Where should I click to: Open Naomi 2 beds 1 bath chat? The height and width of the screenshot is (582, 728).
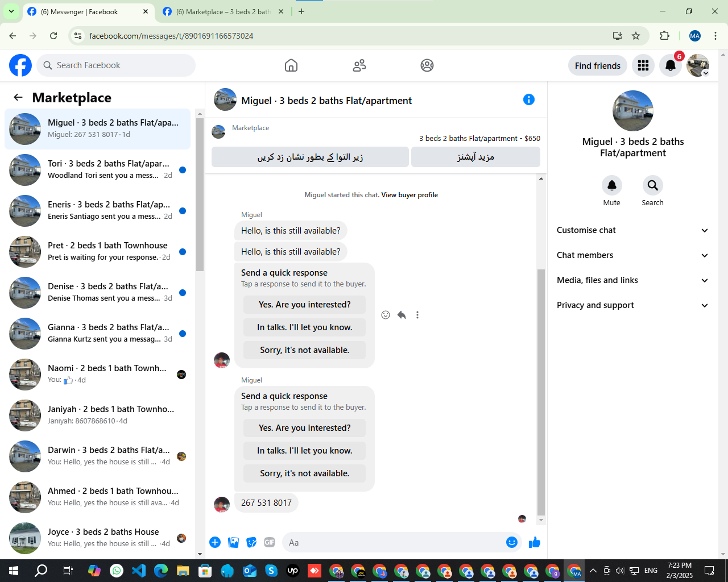(x=97, y=375)
